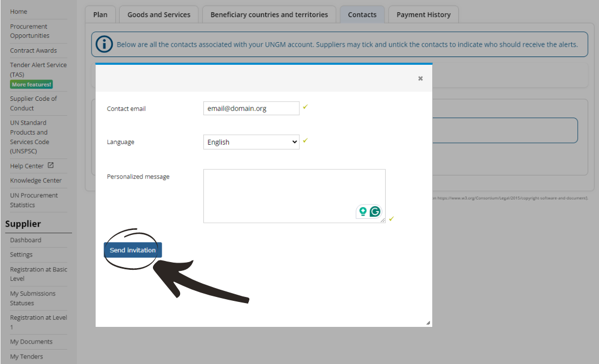Open the Goods and Services tab
Viewport: 599px width, 364px height.
[158, 14]
